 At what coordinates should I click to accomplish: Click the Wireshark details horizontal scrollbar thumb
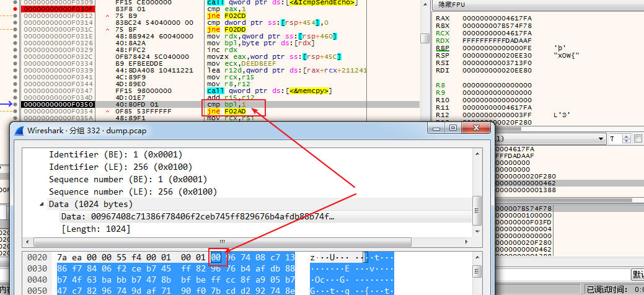222,242
